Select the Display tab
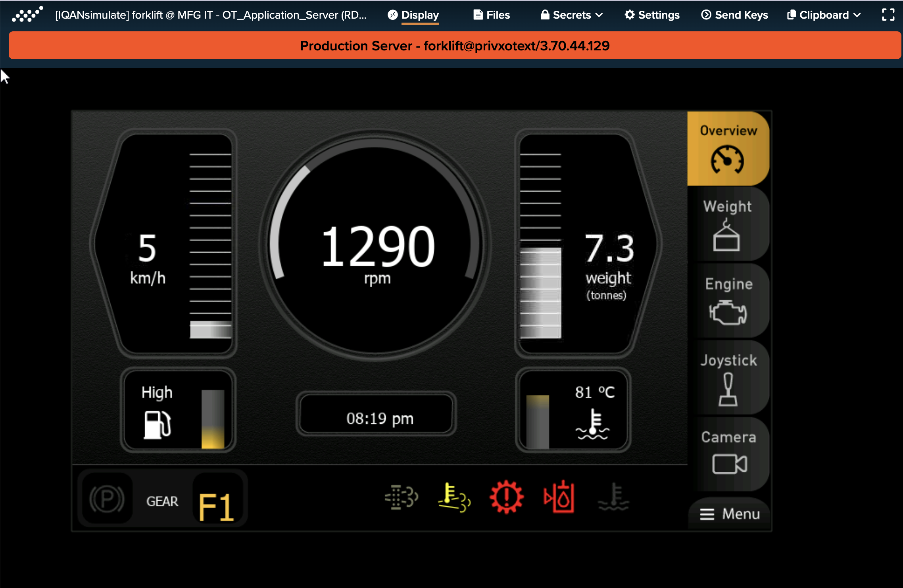Image resolution: width=903 pixels, height=588 pixels. [421, 15]
